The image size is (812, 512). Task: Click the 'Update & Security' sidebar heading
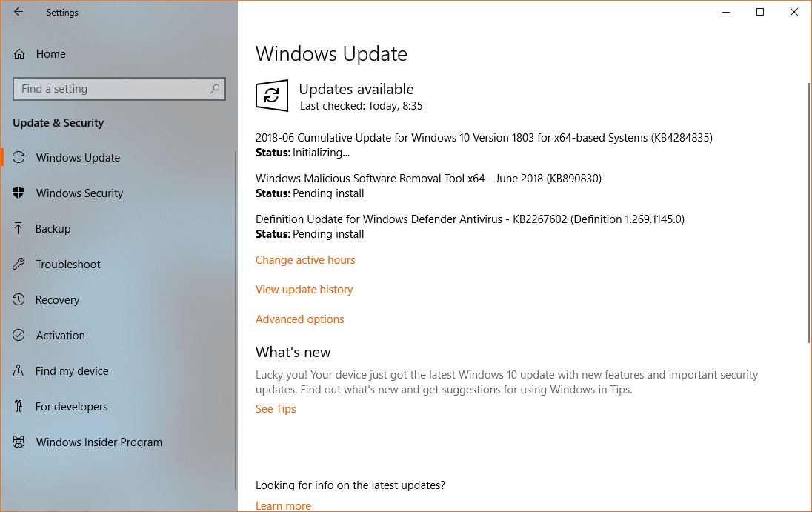click(58, 123)
